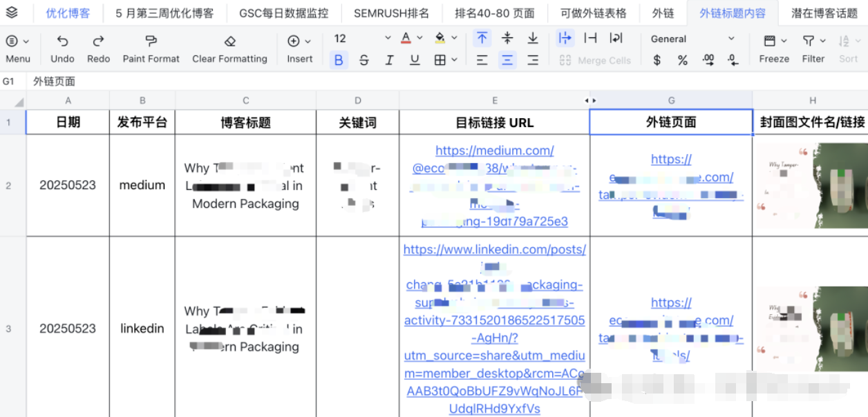Expand the fill color dropdown arrow
Viewport: 868px width, 417px height.
[x=454, y=39]
